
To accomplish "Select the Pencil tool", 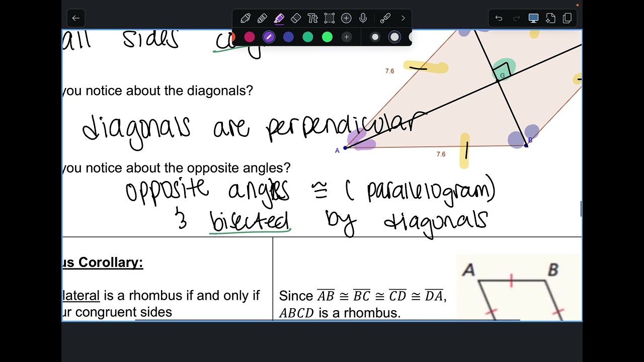I will coord(262,19).
